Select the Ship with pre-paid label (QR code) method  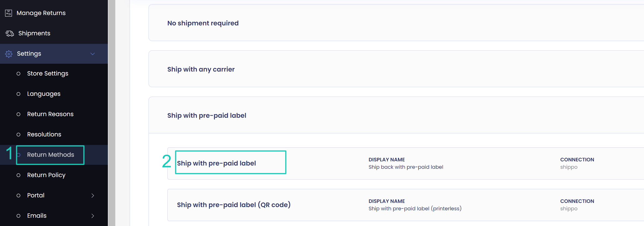pyautogui.click(x=234, y=205)
